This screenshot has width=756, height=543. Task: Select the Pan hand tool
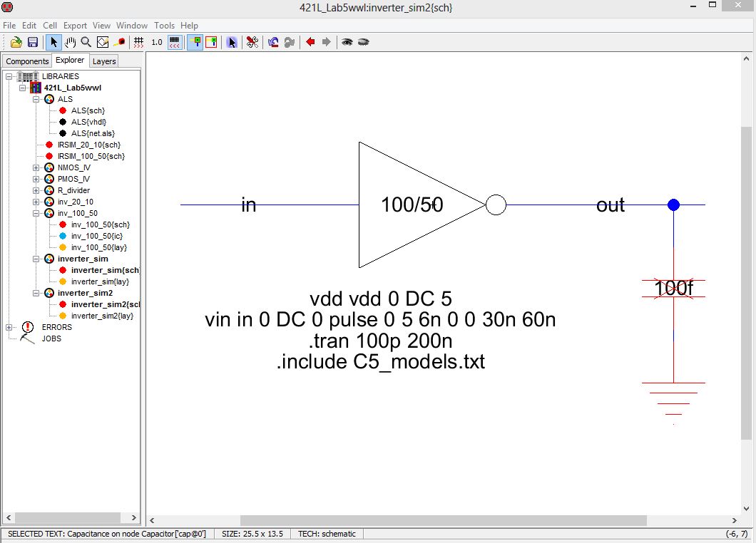coord(71,42)
